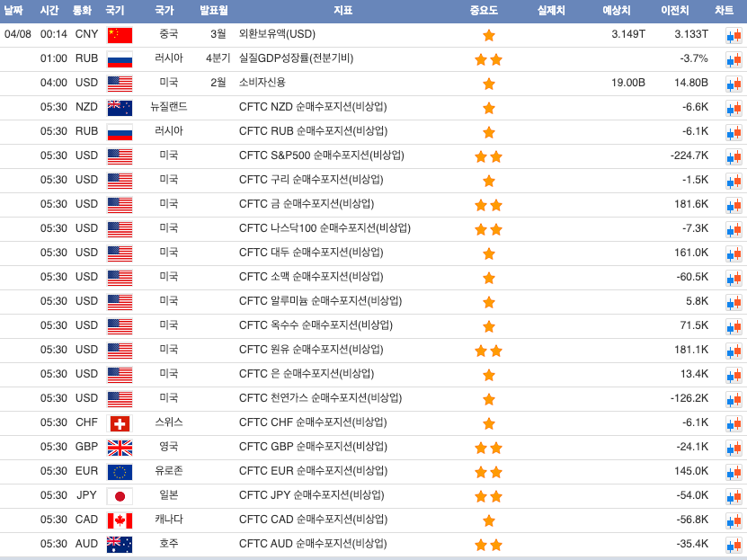Open chart icon for 실질GDP성장률 row
Viewport: 747px width, 560px height.
coord(734,59)
